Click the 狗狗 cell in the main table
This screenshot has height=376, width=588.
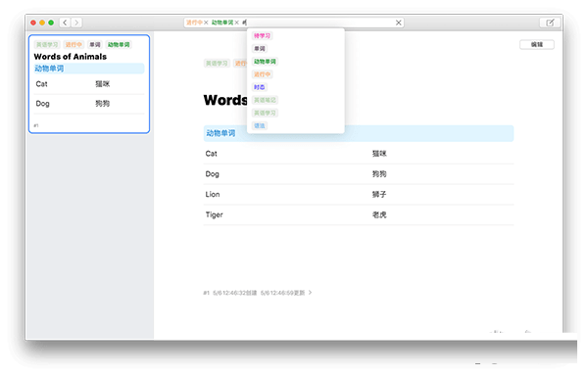(379, 174)
